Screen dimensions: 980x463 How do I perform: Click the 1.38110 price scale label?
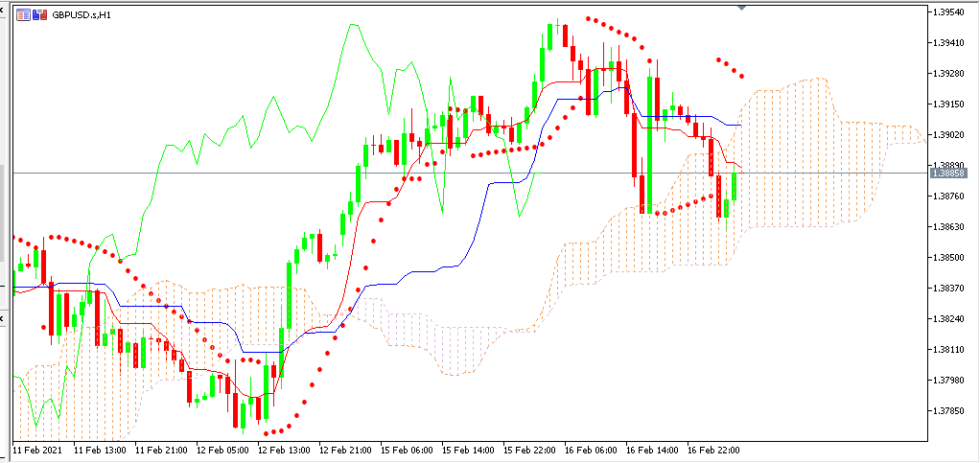[948, 349]
